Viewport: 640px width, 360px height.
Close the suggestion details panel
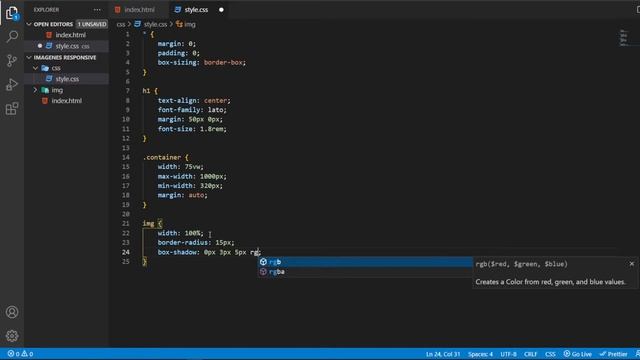[631, 264]
